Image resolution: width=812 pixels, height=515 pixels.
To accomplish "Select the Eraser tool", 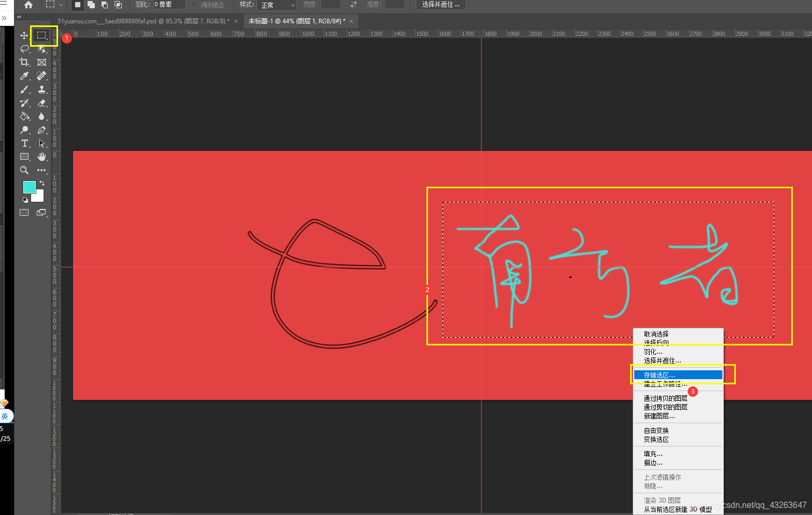I will (41, 103).
